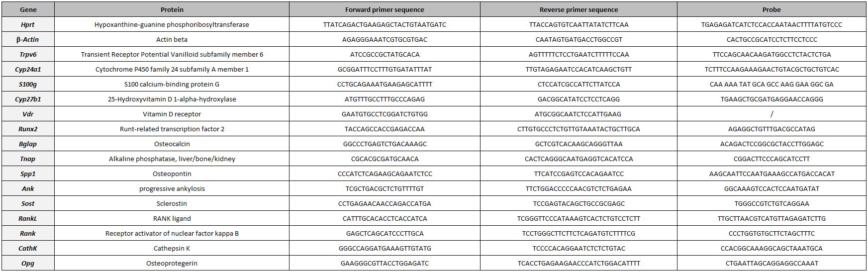Select the Trpv6 gene cell
The image size is (868, 272).
click(28, 54)
